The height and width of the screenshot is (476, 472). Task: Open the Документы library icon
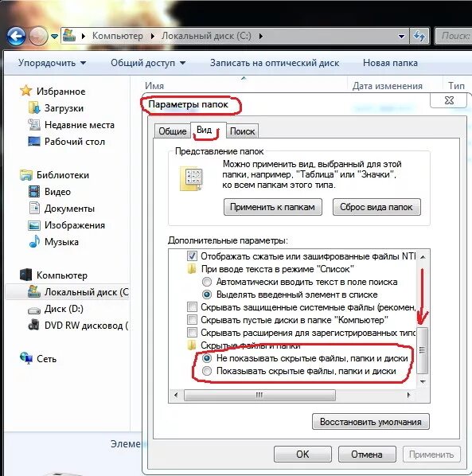(x=34, y=209)
